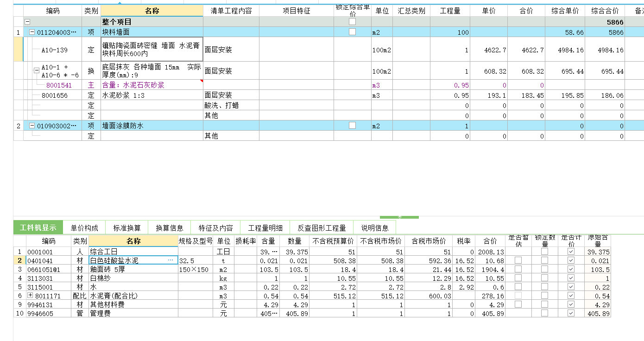Click the 清单工程内容 column header
Image resolution: width=644 pixels, height=341 pixels.
231,11
